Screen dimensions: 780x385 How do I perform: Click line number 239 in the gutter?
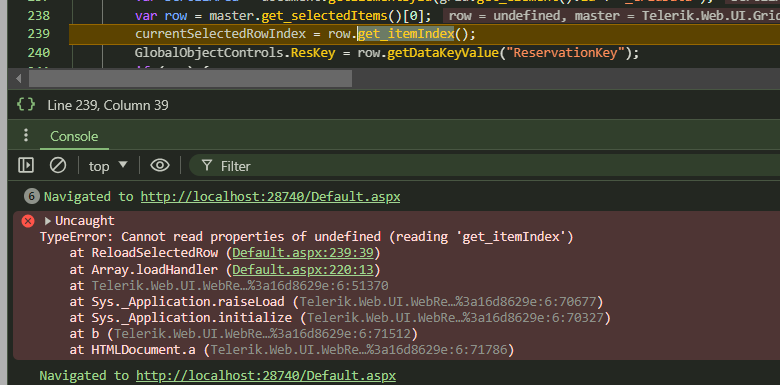click(x=39, y=34)
